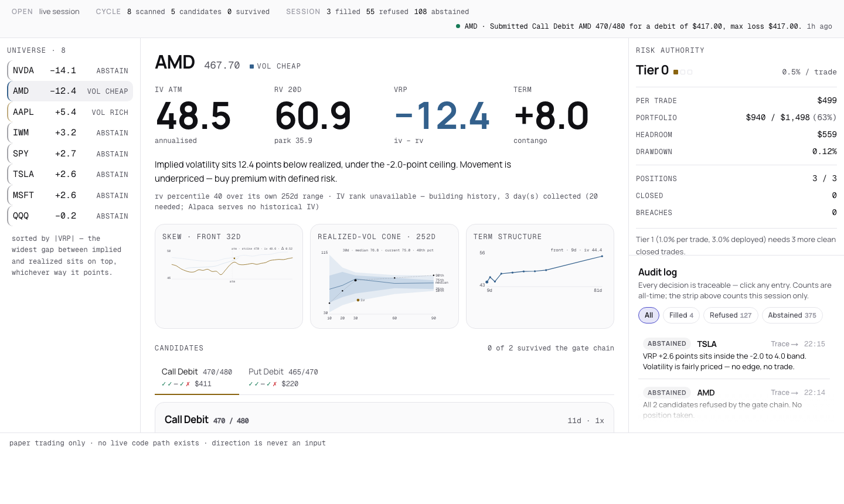Open the ABSTAINED TSLA audit entry

tap(734, 355)
